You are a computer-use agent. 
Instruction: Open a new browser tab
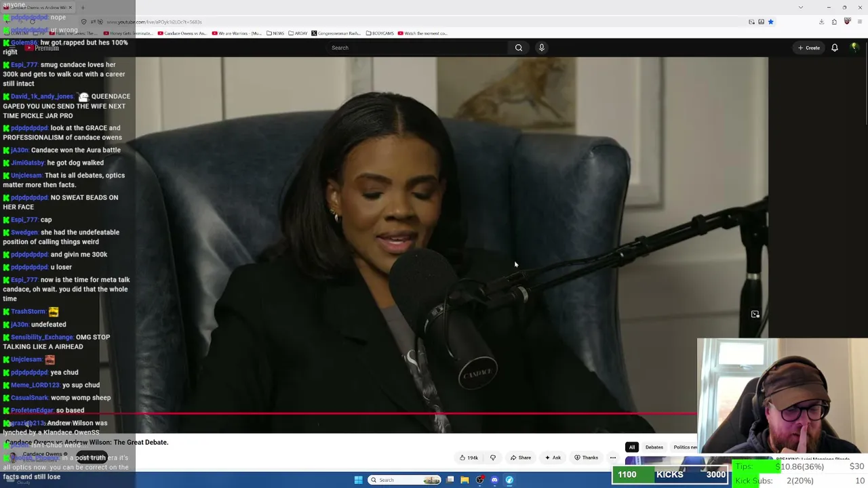(x=83, y=8)
